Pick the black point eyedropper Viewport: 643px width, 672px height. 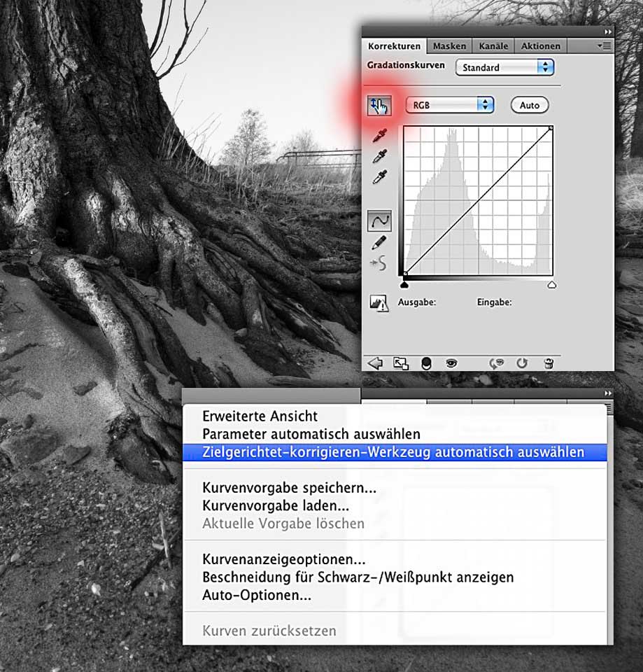379,135
